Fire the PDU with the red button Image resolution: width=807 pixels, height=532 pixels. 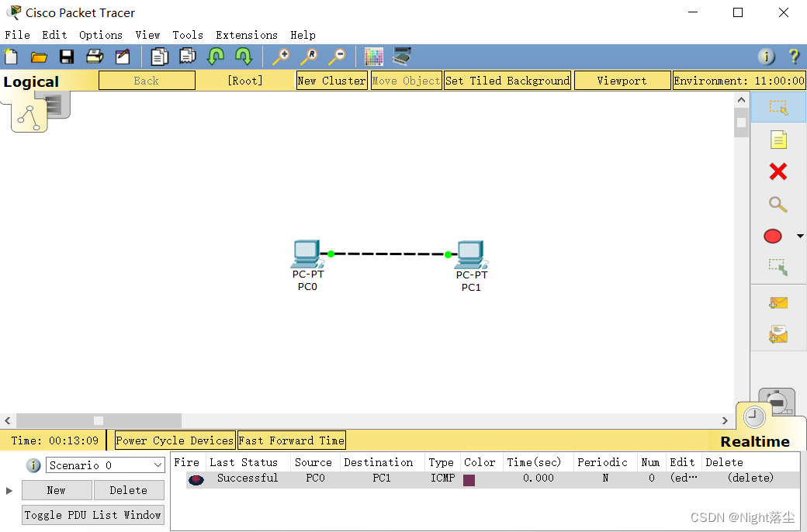[196, 480]
